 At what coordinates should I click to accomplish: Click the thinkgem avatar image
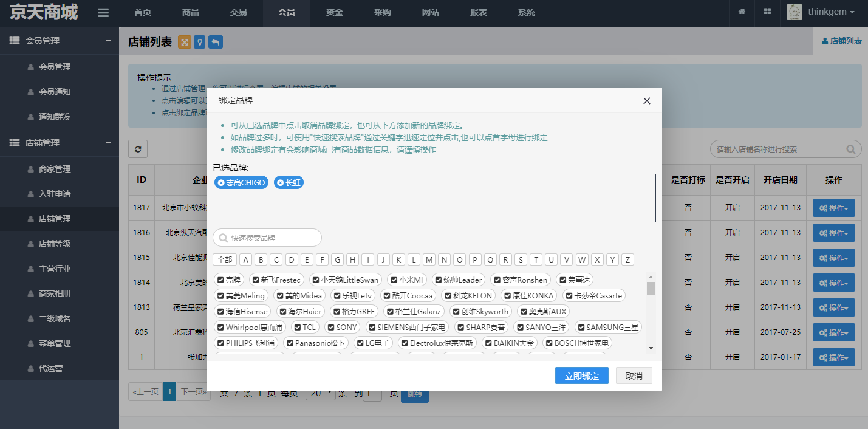point(795,12)
